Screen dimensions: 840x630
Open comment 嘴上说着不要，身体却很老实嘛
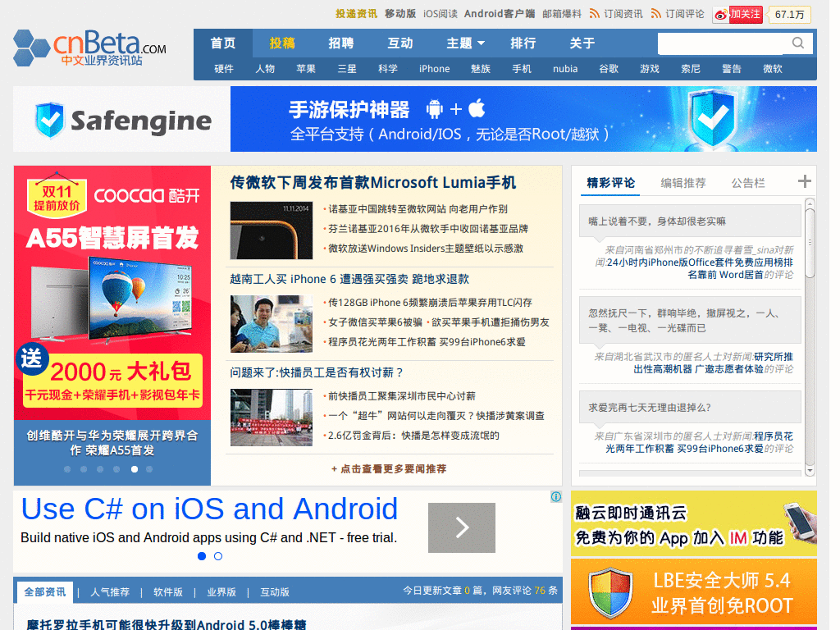coord(657,221)
